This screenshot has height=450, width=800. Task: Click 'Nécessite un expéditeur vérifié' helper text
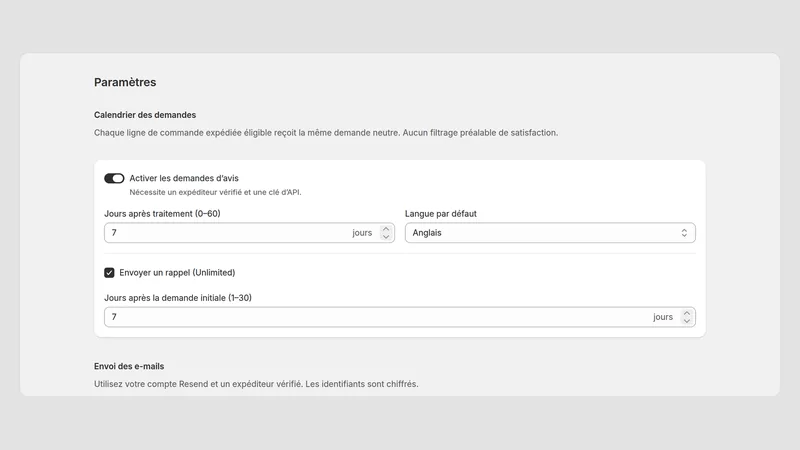215,192
